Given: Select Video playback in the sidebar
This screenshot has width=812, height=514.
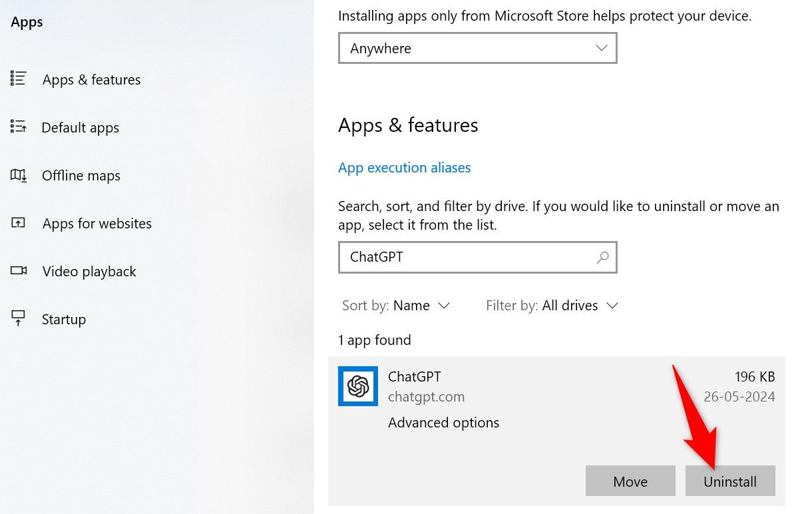Looking at the screenshot, I should [x=89, y=271].
